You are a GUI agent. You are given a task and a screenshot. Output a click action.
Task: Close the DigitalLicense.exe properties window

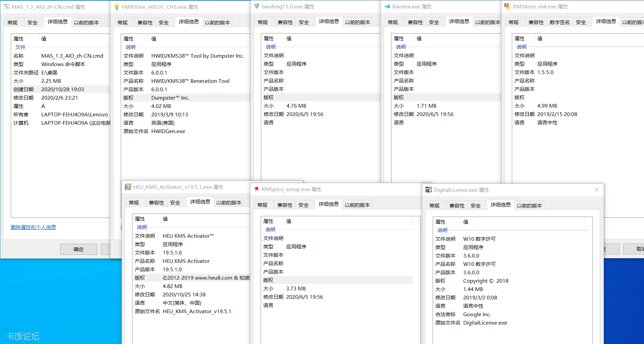[596, 190]
